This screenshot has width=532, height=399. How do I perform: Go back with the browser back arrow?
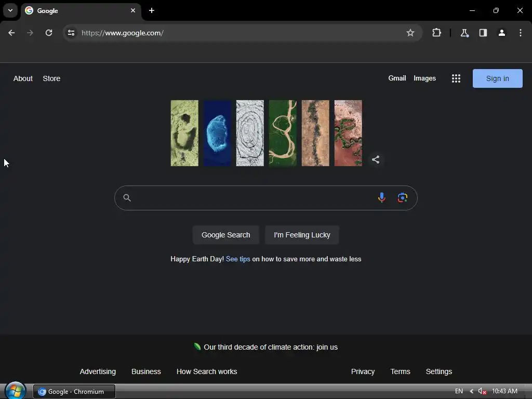click(11, 33)
